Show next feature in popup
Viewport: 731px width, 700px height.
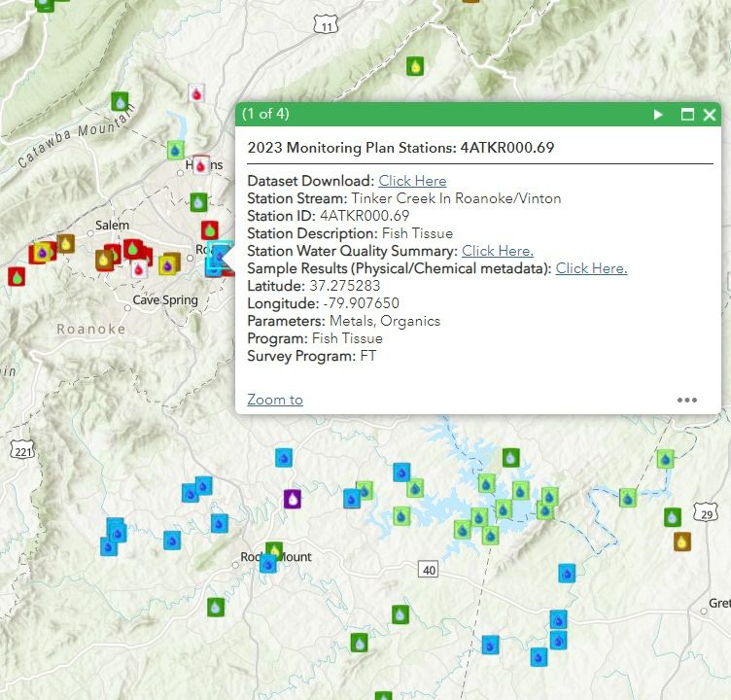point(658,115)
